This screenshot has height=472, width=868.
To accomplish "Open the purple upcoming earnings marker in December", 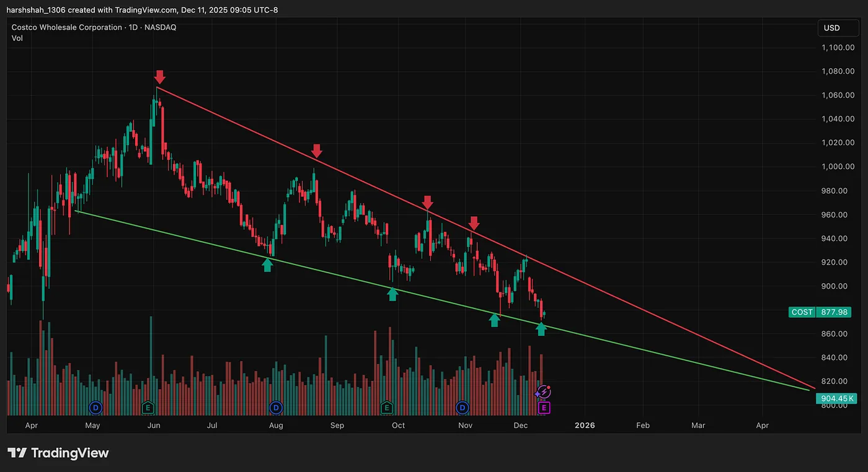I will pos(544,408).
